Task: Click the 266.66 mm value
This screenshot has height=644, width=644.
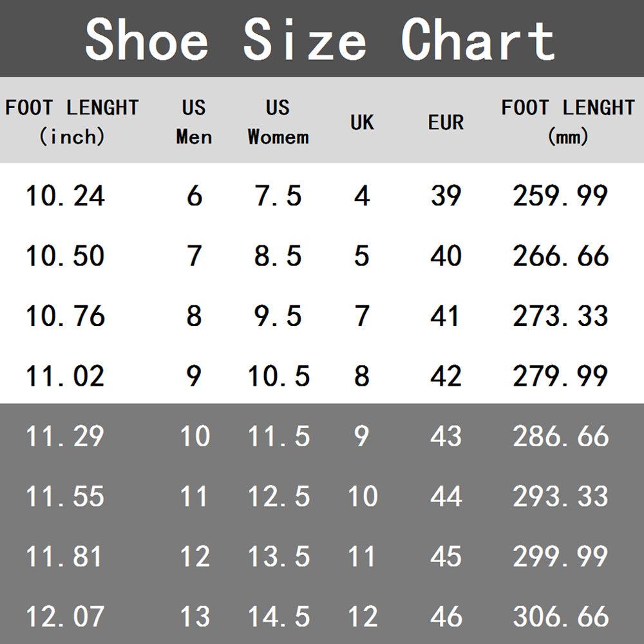Action: click(x=561, y=256)
